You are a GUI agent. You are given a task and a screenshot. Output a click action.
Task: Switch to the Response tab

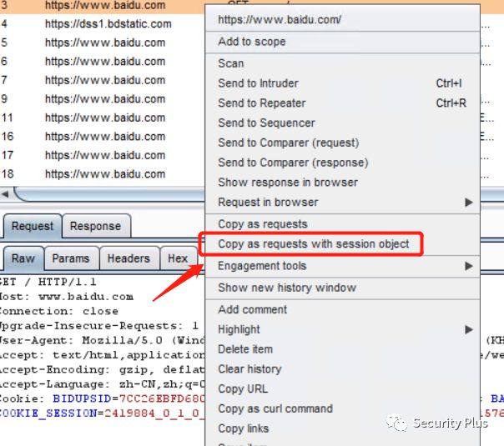pyautogui.click(x=96, y=226)
